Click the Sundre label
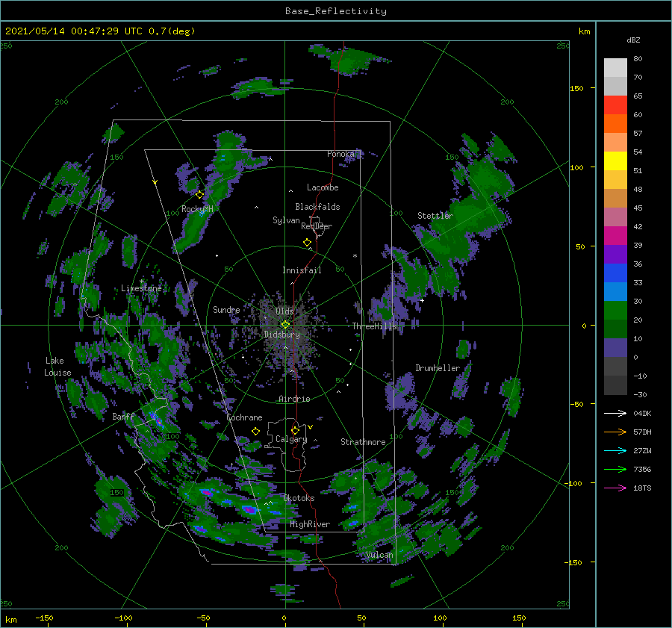The height and width of the screenshot is (628, 672). 226,310
